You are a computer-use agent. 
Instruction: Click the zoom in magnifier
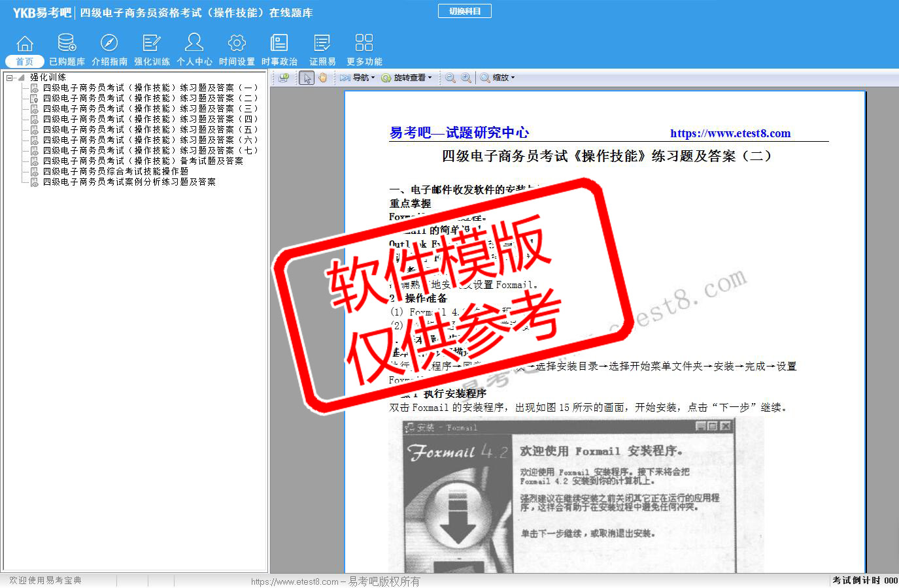[466, 78]
